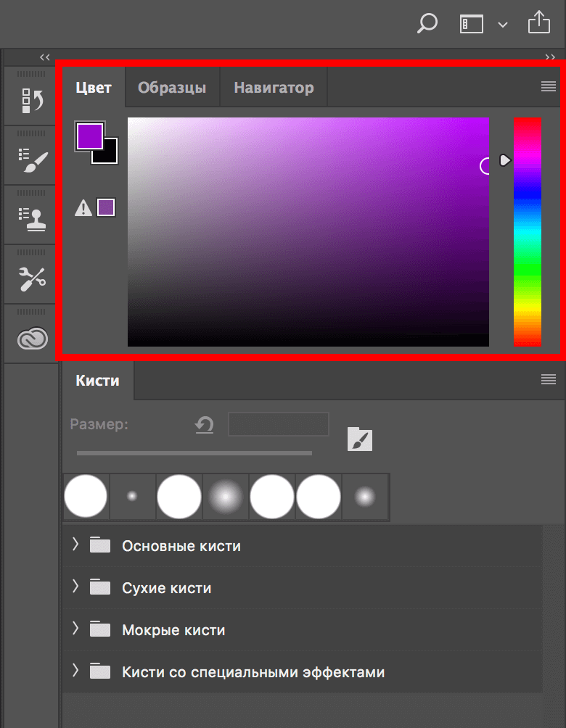Select the soft round brush thumbnail
The height and width of the screenshot is (728, 566).
click(225, 497)
